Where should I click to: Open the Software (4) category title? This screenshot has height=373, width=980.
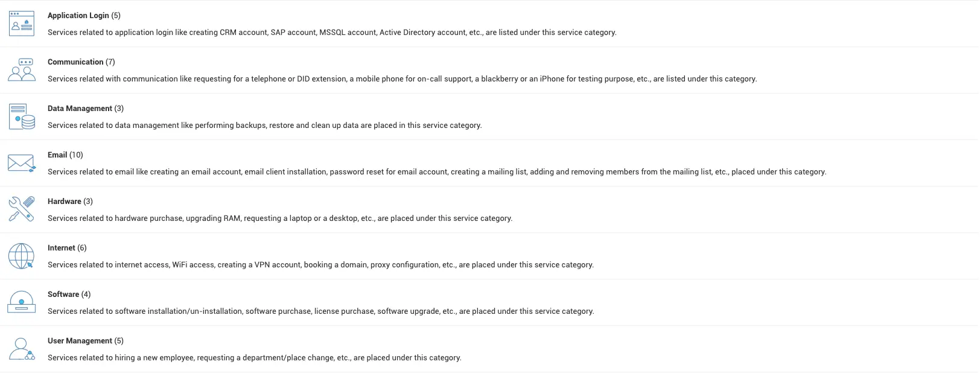[69, 295]
